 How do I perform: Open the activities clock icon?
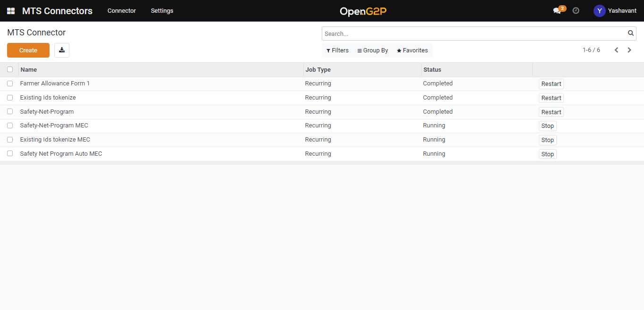coord(576,10)
